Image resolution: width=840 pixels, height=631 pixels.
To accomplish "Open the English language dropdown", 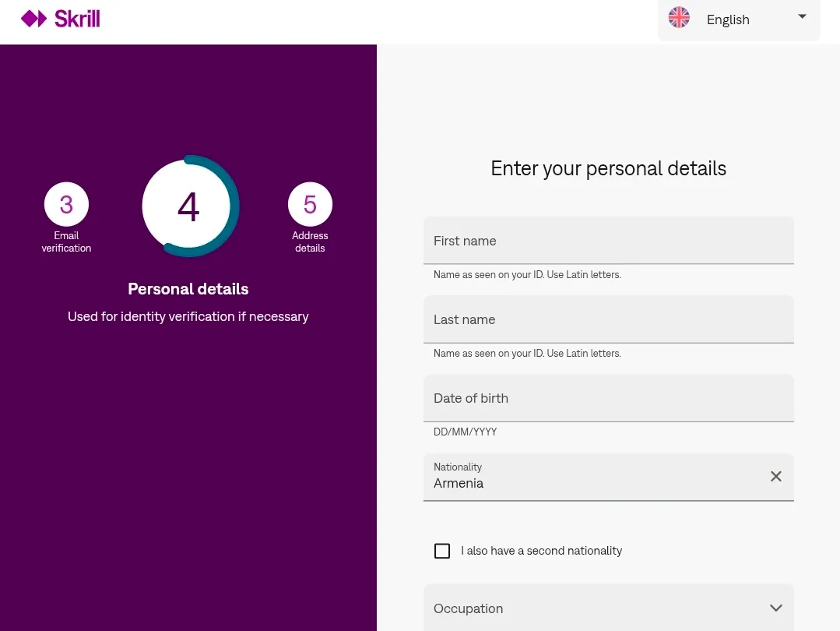I will pyautogui.click(x=739, y=19).
